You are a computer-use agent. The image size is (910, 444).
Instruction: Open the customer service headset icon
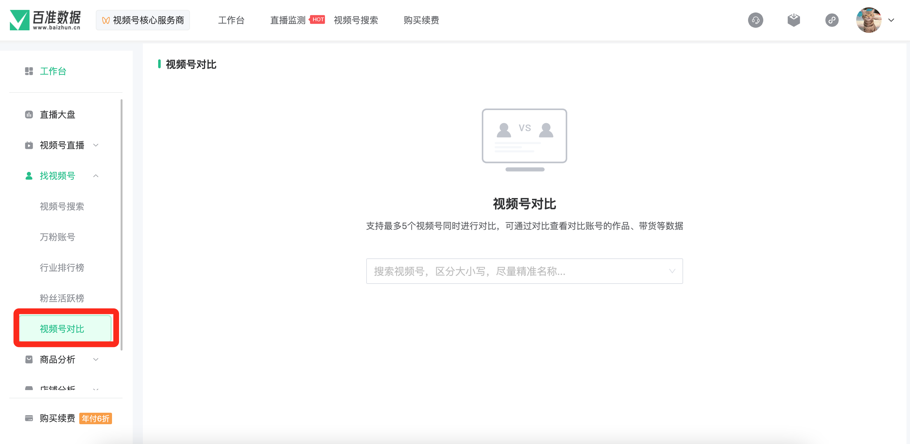click(756, 20)
